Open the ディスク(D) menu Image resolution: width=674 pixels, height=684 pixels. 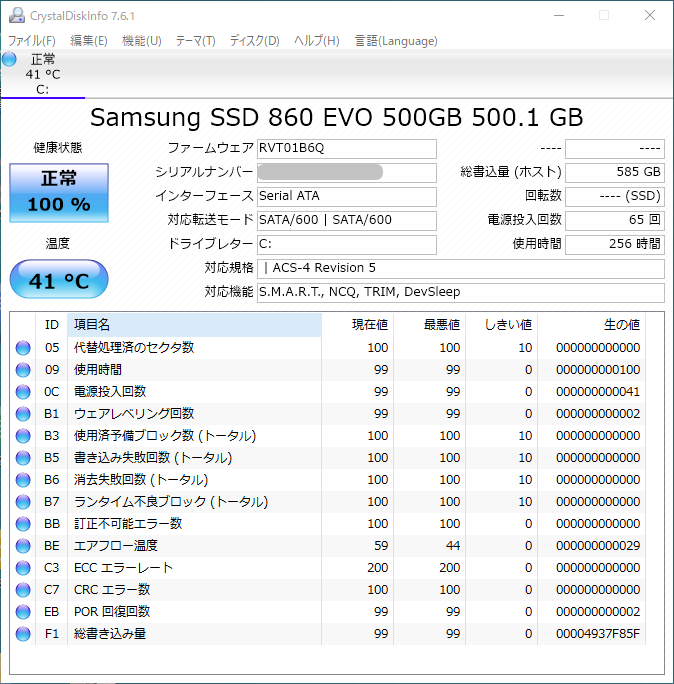click(x=255, y=41)
